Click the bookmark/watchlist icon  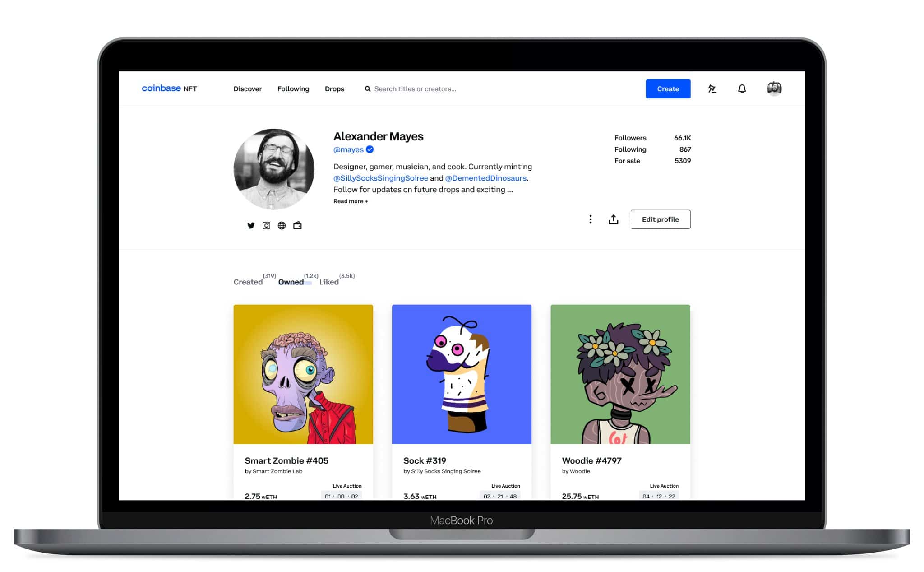pyautogui.click(x=711, y=88)
